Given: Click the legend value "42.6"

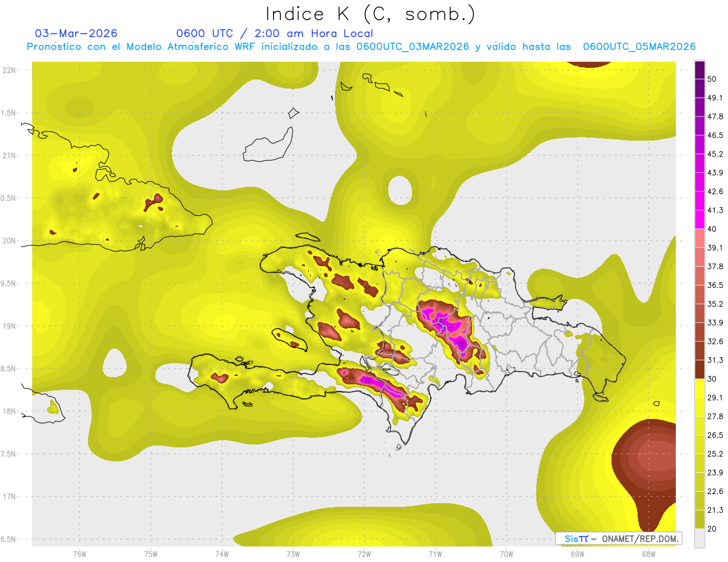Looking at the screenshot, I should [x=715, y=192].
